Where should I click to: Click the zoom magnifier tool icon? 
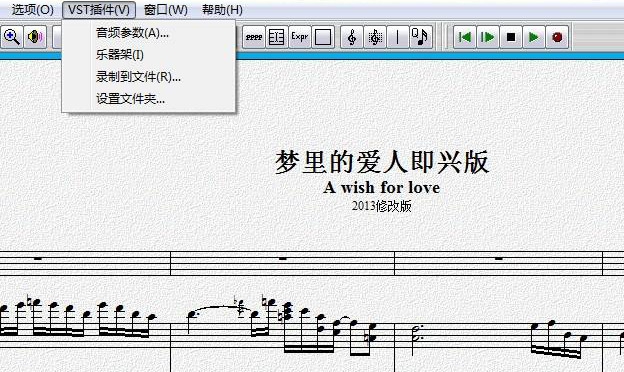pos(12,37)
